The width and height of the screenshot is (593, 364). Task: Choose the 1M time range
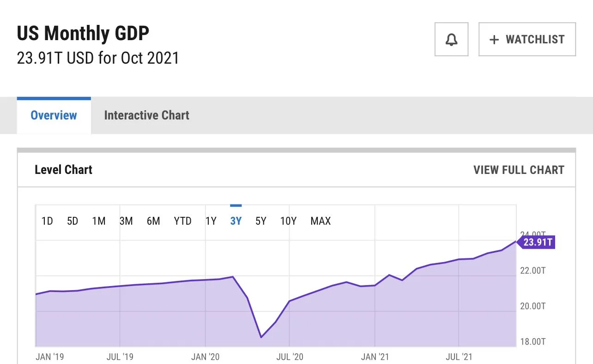click(99, 221)
